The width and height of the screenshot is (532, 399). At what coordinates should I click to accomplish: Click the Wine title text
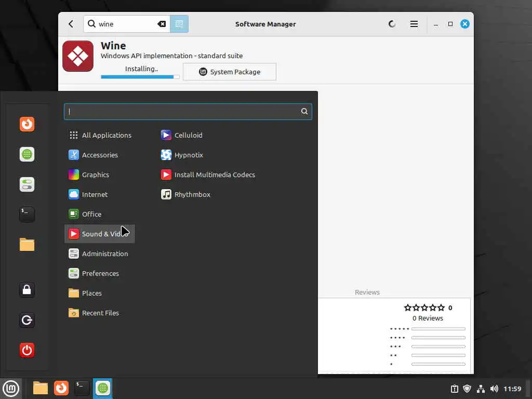113,46
